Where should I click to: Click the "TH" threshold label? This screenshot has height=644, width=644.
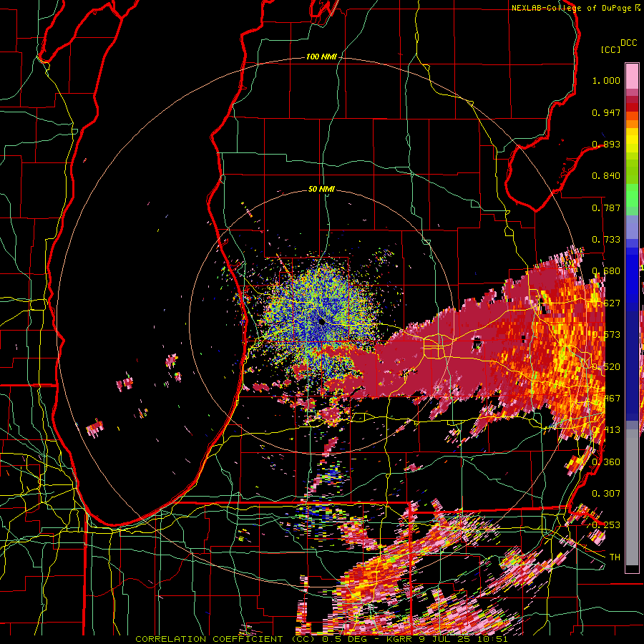click(x=615, y=557)
